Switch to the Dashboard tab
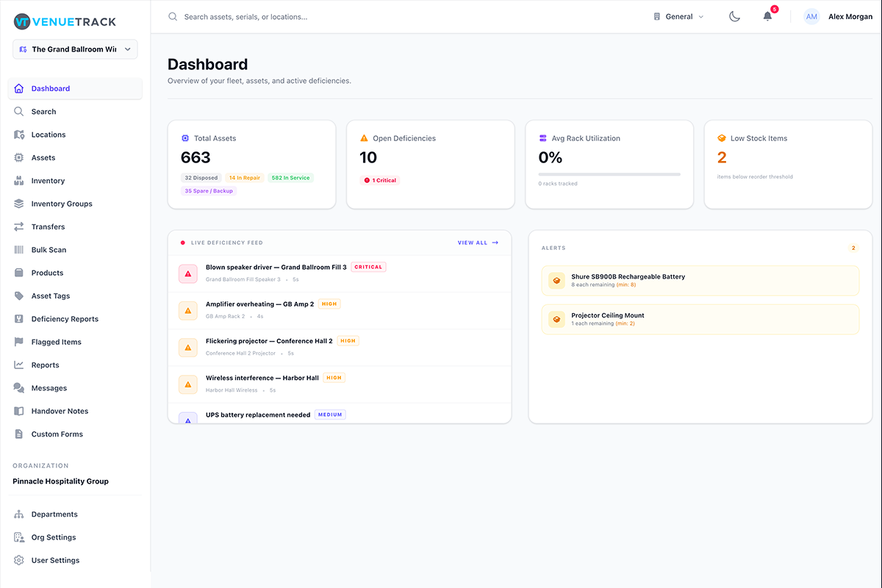The width and height of the screenshot is (882, 588). pos(50,88)
